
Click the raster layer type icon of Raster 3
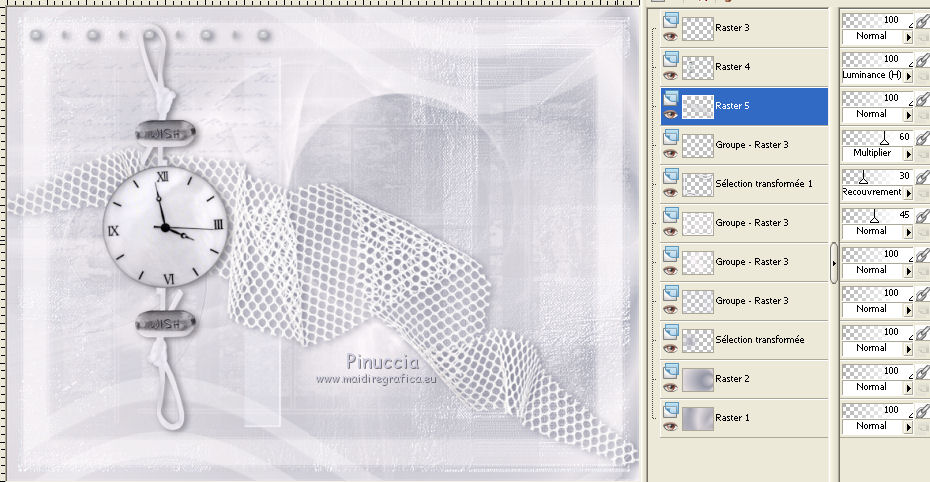tap(670, 20)
